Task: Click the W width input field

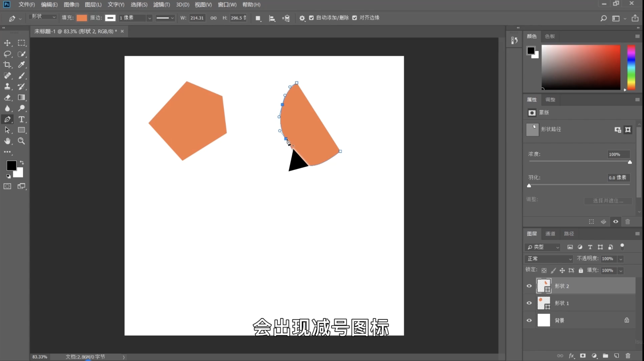Action: click(x=197, y=18)
